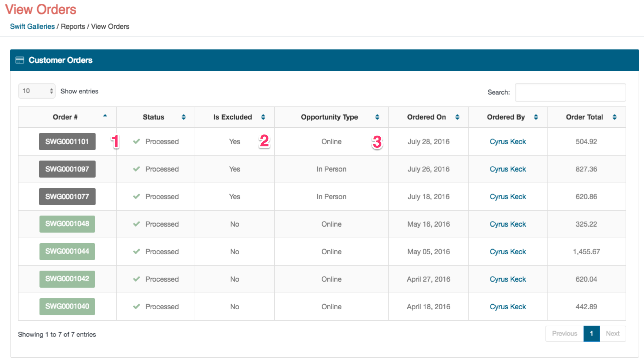Sort by Opportunity Type column arrows
644x363 pixels.
click(377, 117)
